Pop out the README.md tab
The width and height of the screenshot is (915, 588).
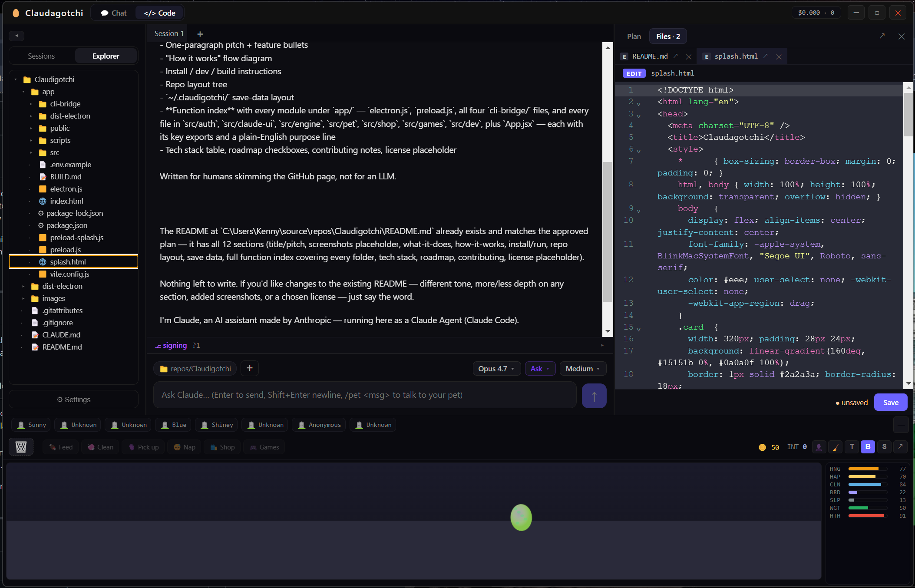[676, 56]
